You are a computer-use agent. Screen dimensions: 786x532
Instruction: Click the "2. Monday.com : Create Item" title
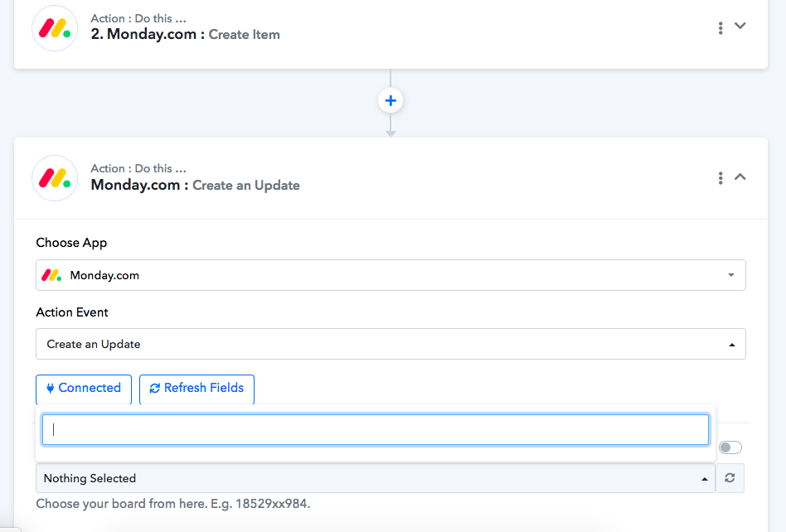coord(185,35)
